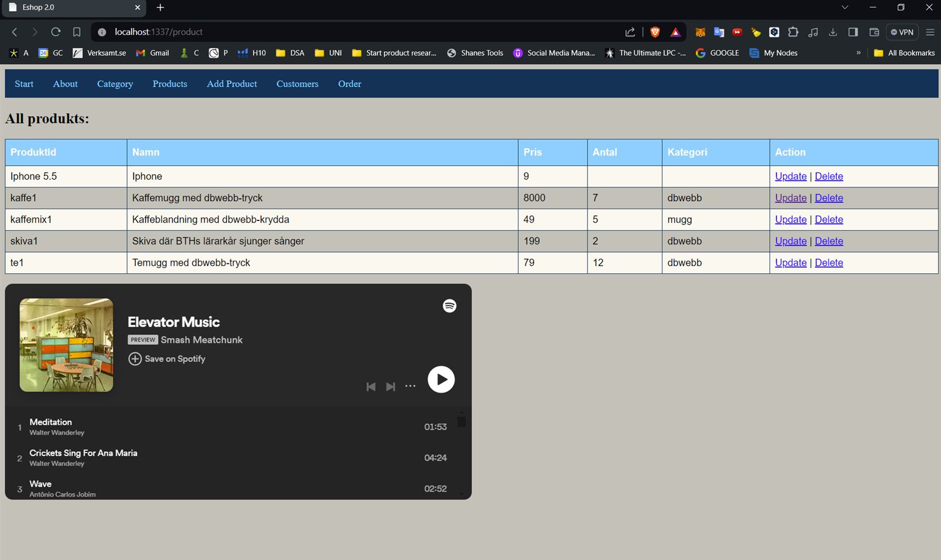This screenshot has height=560, width=941.
Task: Open the Add Product page
Action: pyautogui.click(x=232, y=83)
